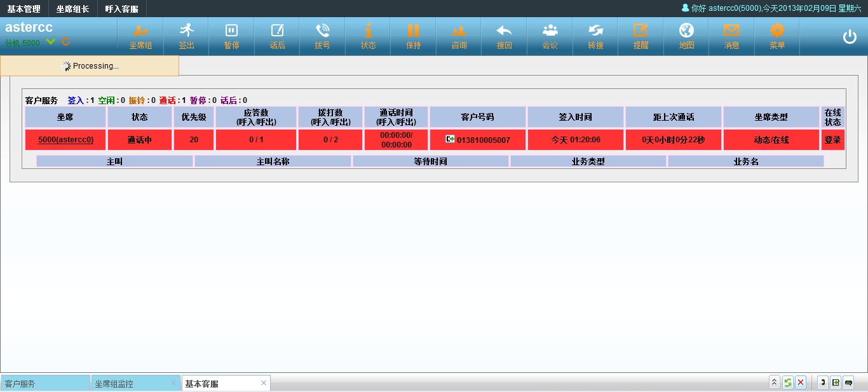868x392 pixels.
Task: Close the 基本客服 tab
Action: point(264,383)
